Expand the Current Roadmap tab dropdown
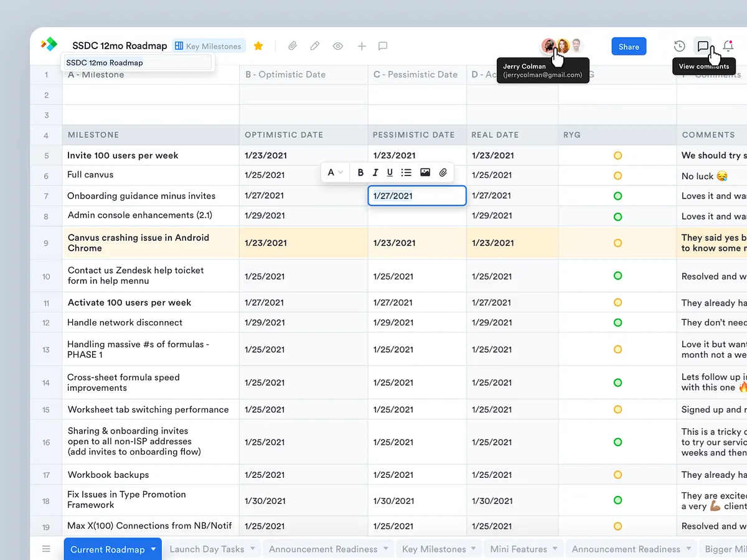The height and width of the screenshot is (560, 747). point(153,549)
